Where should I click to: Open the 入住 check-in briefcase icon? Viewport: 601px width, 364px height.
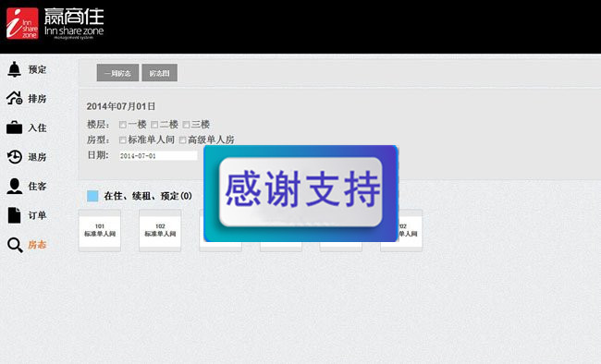click(15, 127)
